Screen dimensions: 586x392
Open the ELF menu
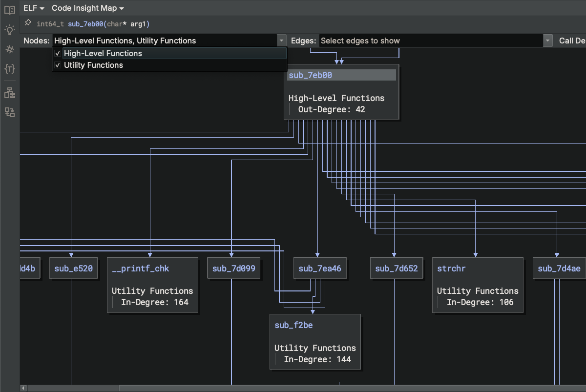coord(32,8)
